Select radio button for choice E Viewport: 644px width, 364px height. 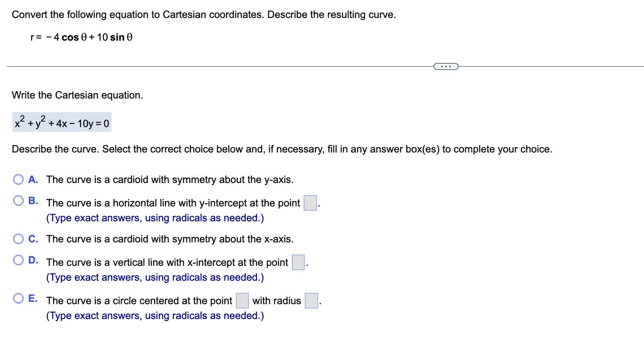click(18, 298)
